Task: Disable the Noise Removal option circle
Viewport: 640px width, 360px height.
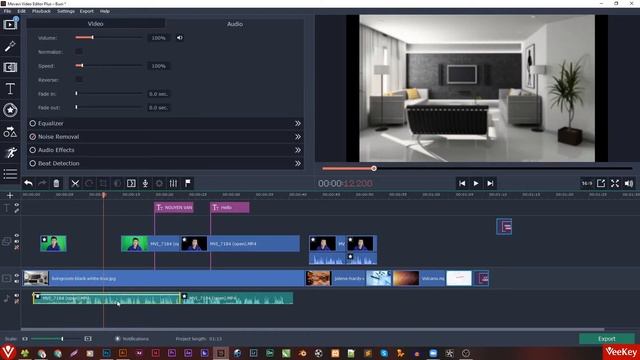Action: (x=33, y=137)
